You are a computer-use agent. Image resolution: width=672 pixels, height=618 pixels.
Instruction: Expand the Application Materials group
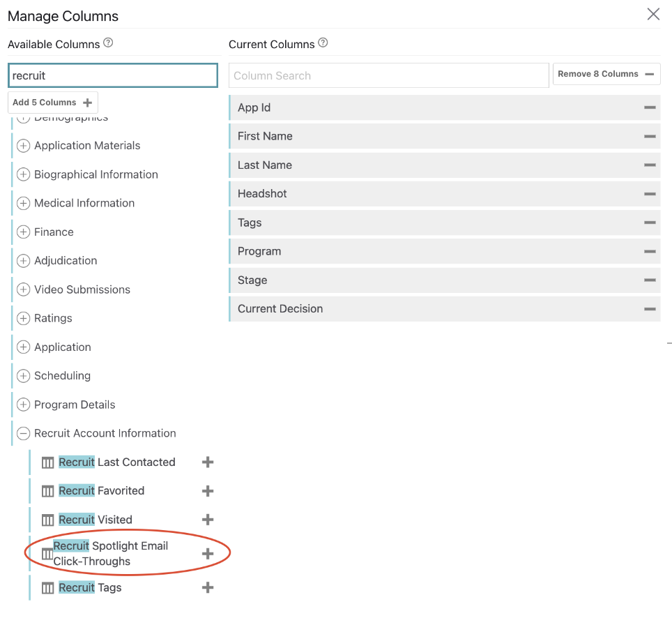24,146
